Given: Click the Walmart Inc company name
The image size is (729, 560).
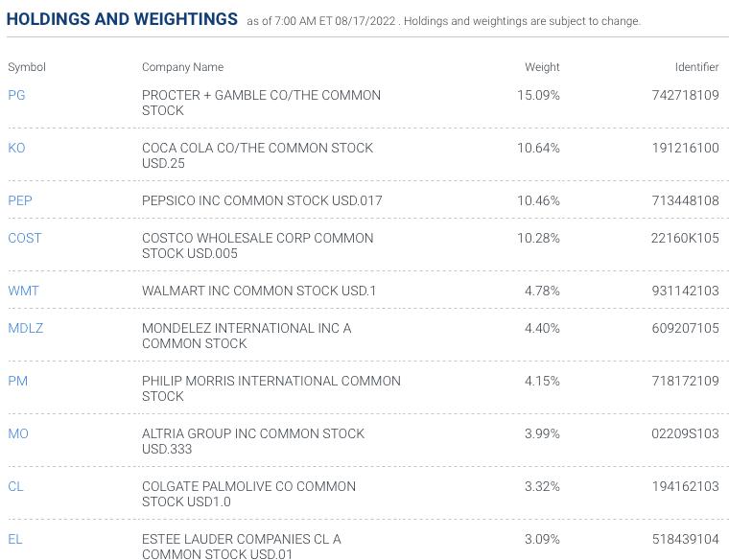Looking at the screenshot, I should (x=259, y=291).
